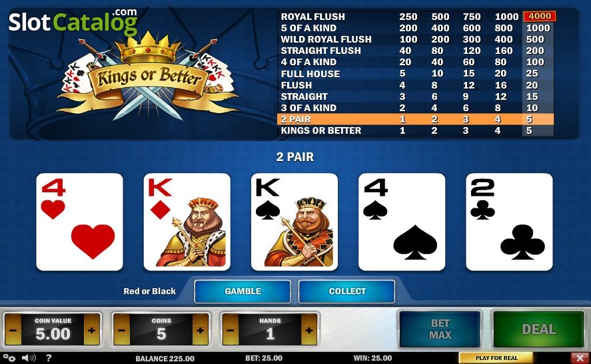Hit the green Deal button
Viewport: 591px width, 364px height.
538,329
